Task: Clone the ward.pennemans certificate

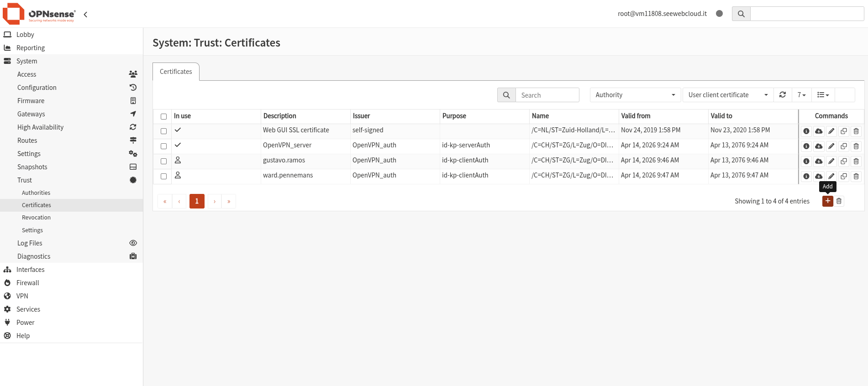Action: [x=844, y=177]
